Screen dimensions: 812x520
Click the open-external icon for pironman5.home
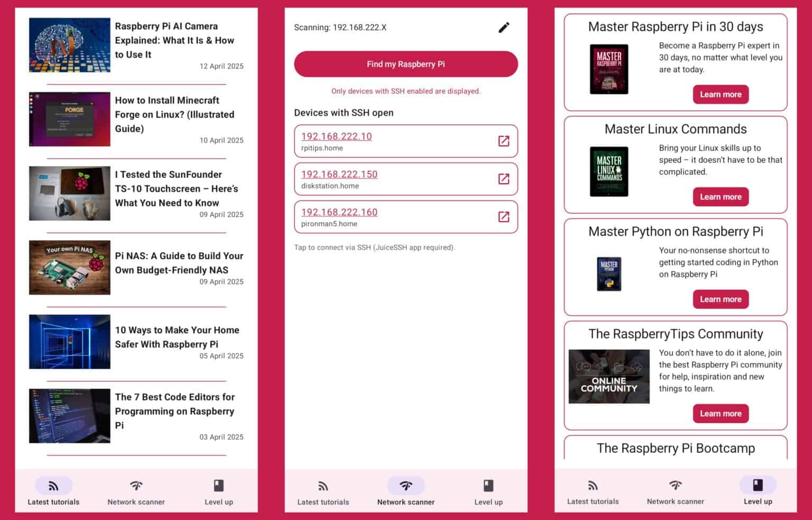click(x=504, y=217)
